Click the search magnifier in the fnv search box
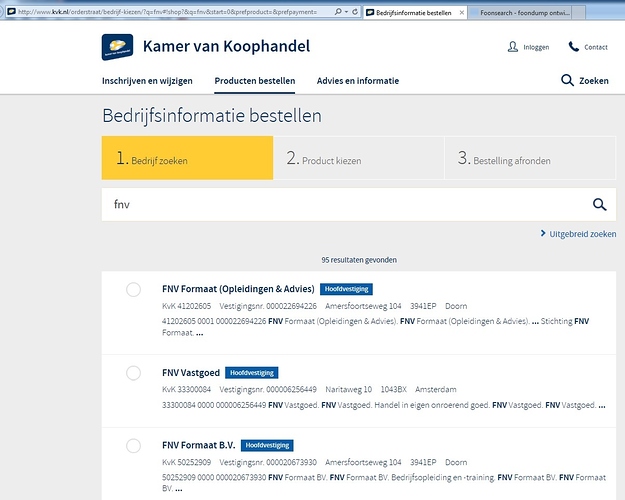The image size is (625, 500). 599,205
